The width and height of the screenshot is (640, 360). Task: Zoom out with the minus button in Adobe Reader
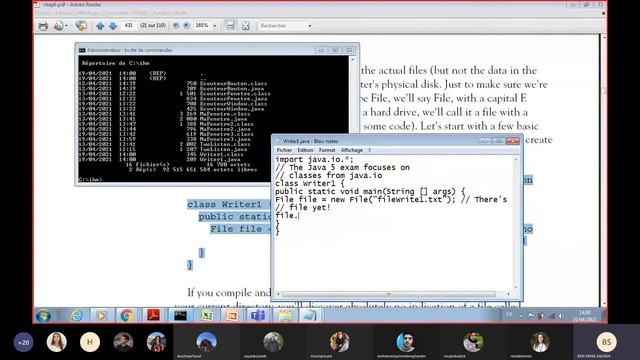point(176,25)
